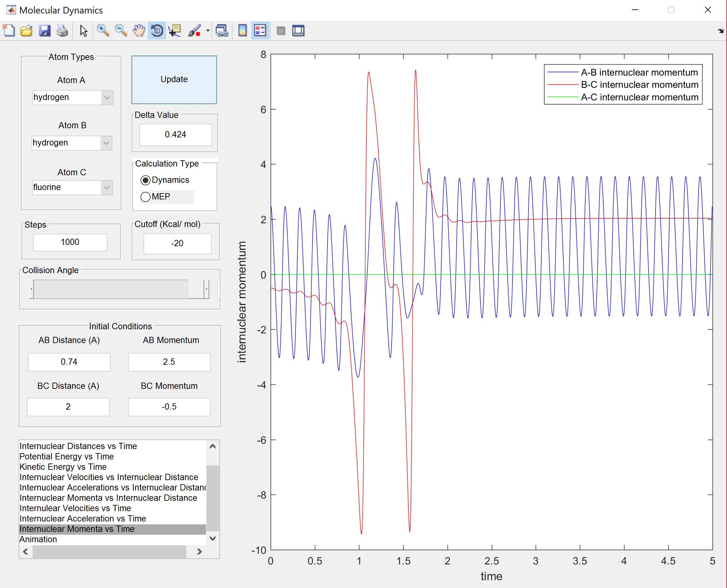
Task: Click the Steps input field
Action: pyautogui.click(x=70, y=242)
